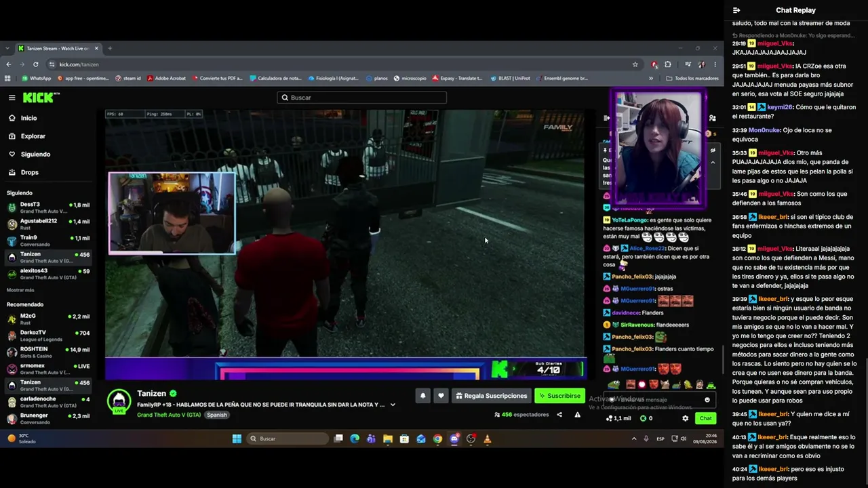Click the Spanish language tag
Image resolution: width=868 pixels, height=488 pixels.
(217, 415)
